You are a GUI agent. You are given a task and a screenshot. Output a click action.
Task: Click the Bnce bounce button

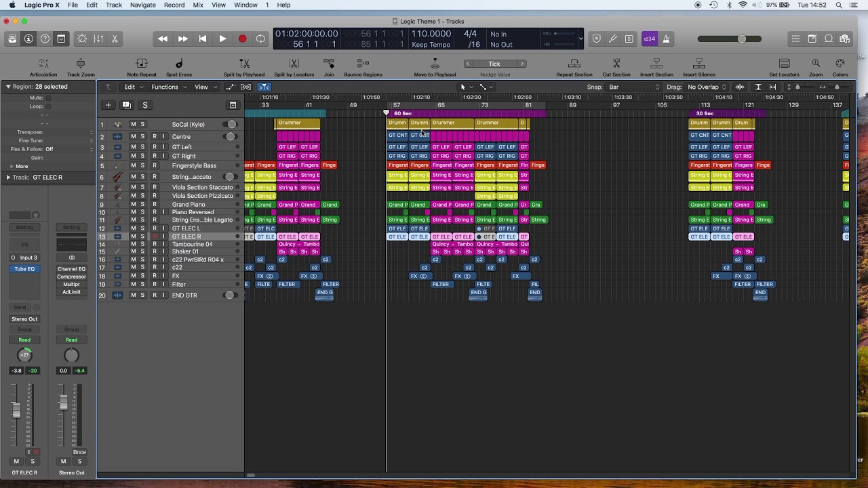(x=79, y=452)
